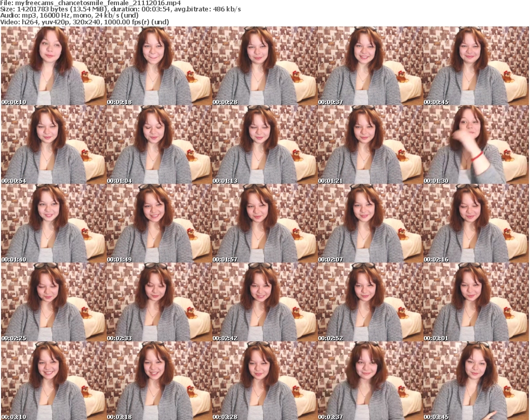Select the thumbnail frame at 00:03:28
The height and width of the screenshot is (420, 530).
[264, 381]
